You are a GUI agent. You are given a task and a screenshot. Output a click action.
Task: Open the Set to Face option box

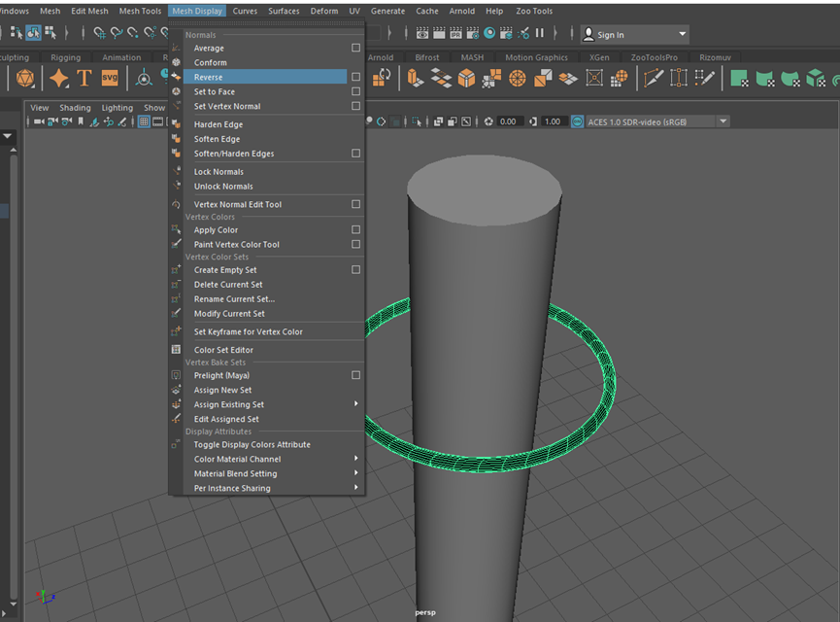[355, 91]
